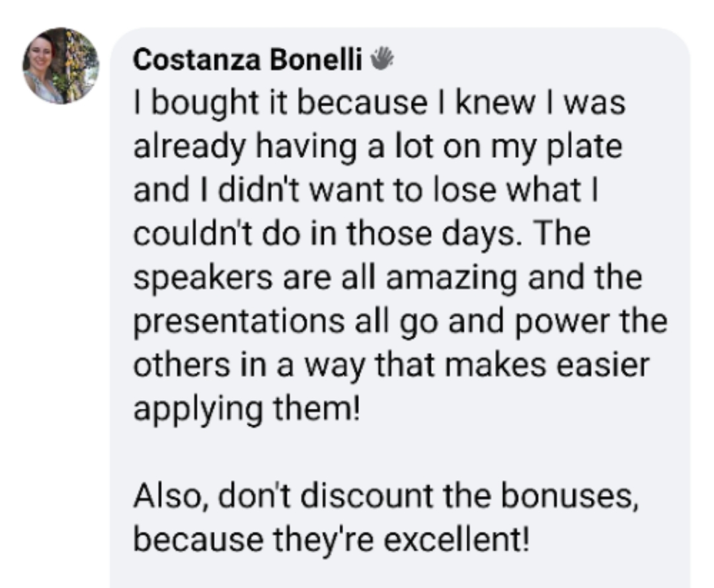Image resolution: width=714 pixels, height=588 pixels.
Task: Click the word "plate" in the comment
Action: click(590, 147)
